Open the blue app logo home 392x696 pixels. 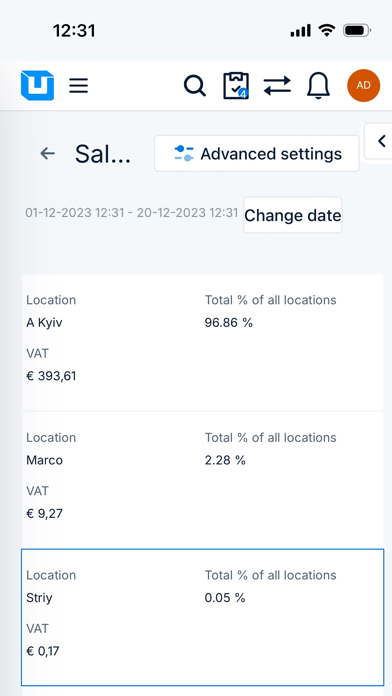pos(37,85)
